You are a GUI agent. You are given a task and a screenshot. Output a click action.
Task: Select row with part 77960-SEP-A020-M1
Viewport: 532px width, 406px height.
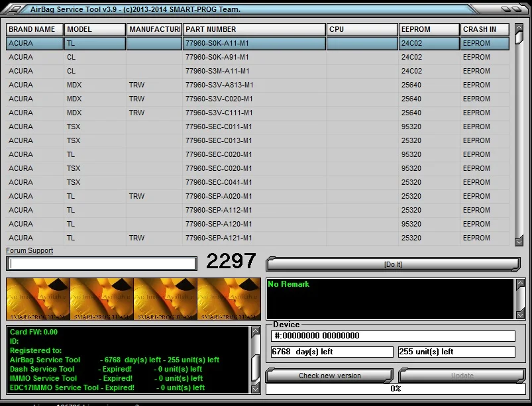click(x=258, y=197)
